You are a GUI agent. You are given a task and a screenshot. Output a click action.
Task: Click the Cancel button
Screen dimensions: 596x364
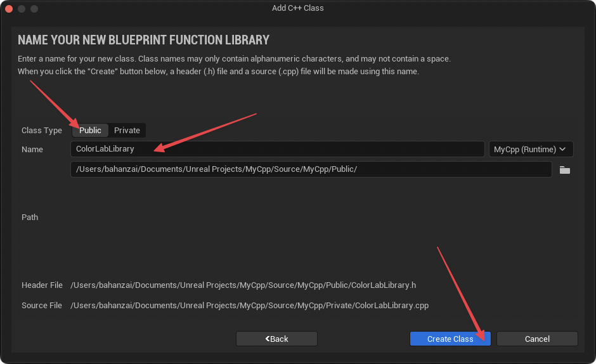coord(537,339)
